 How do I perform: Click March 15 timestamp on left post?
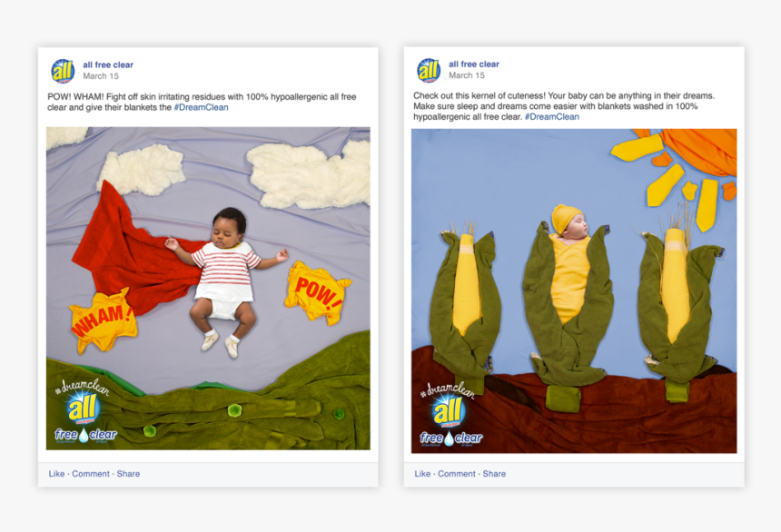pos(101,75)
